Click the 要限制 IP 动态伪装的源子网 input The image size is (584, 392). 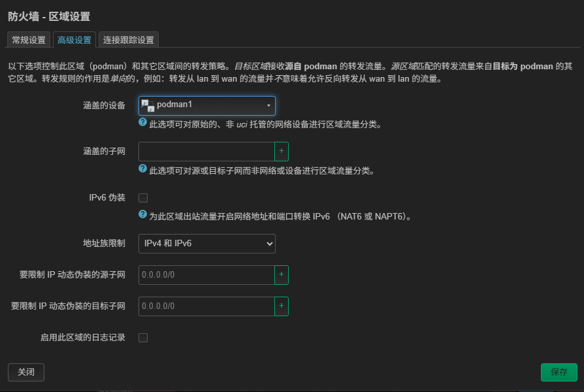coord(206,275)
